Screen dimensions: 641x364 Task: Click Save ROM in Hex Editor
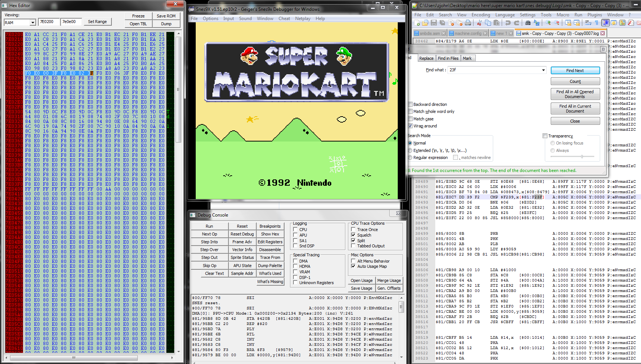[x=166, y=16]
